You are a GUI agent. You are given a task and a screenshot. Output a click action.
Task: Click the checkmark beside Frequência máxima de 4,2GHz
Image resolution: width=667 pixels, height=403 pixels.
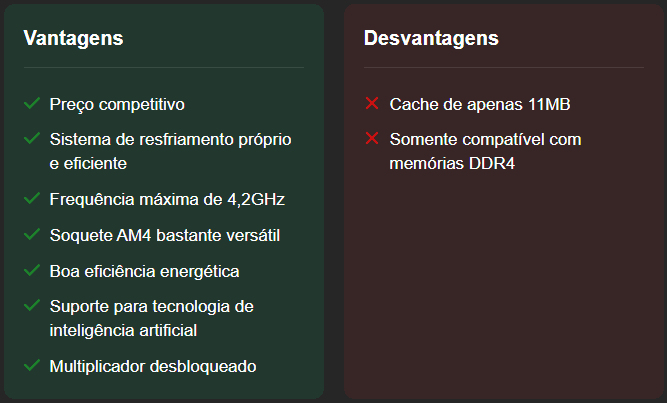click(32, 198)
